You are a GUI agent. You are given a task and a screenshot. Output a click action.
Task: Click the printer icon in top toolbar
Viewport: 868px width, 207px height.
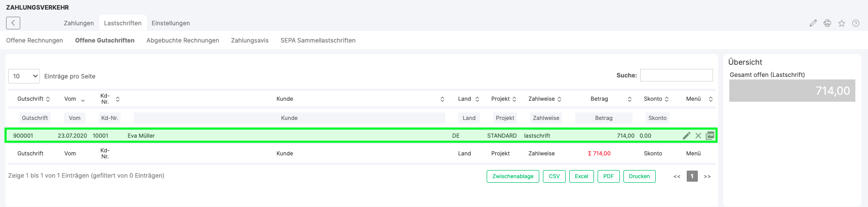[x=827, y=23]
